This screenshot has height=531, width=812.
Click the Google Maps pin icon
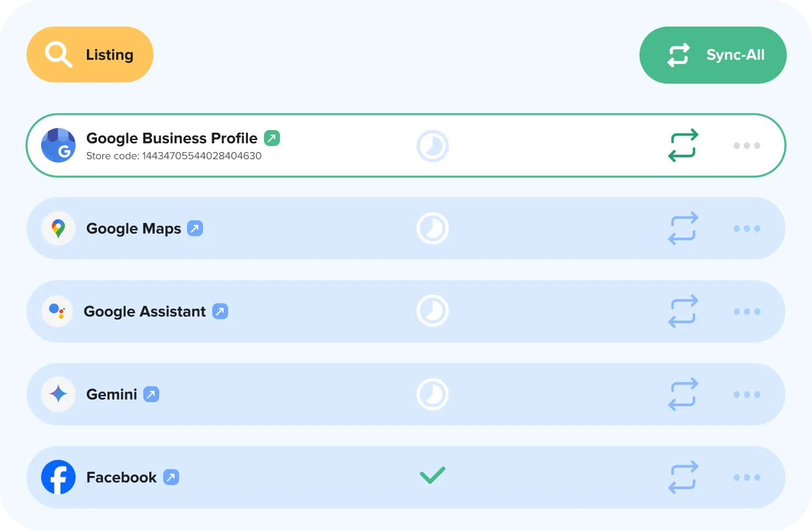pos(58,228)
